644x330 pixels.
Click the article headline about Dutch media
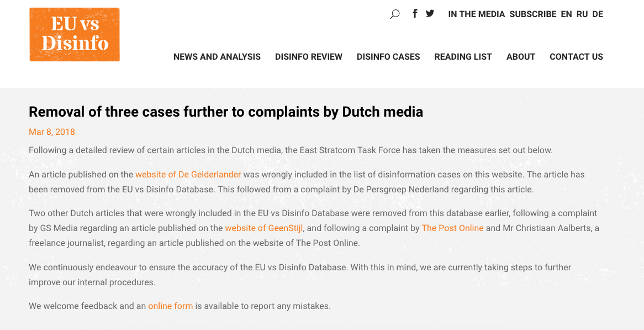pos(226,112)
